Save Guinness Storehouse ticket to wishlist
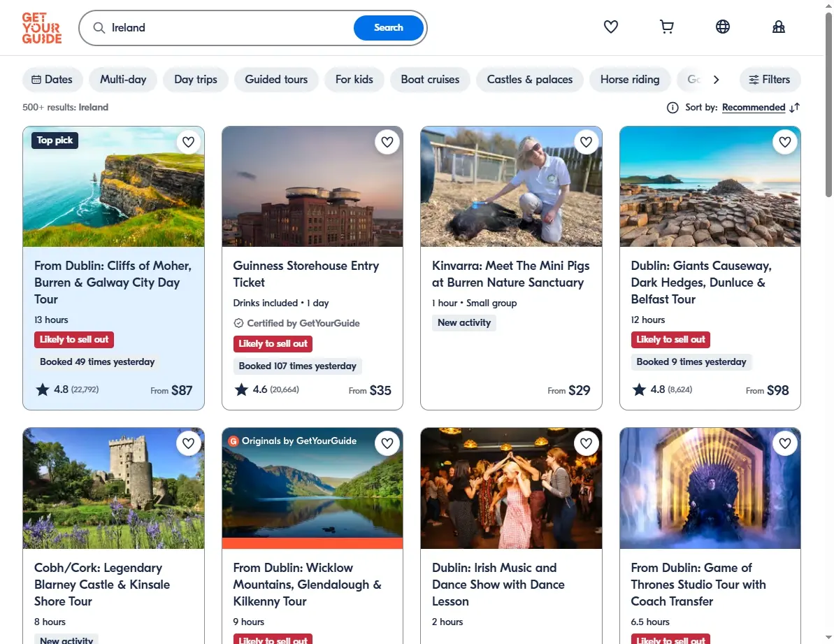Screen dimensions: 834x644 pyautogui.click(x=387, y=142)
